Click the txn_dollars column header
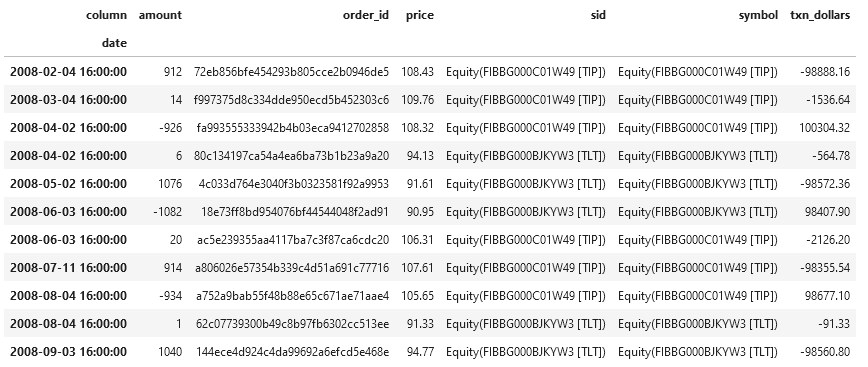Viewport: 868px width, 367px height. tap(820, 15)
